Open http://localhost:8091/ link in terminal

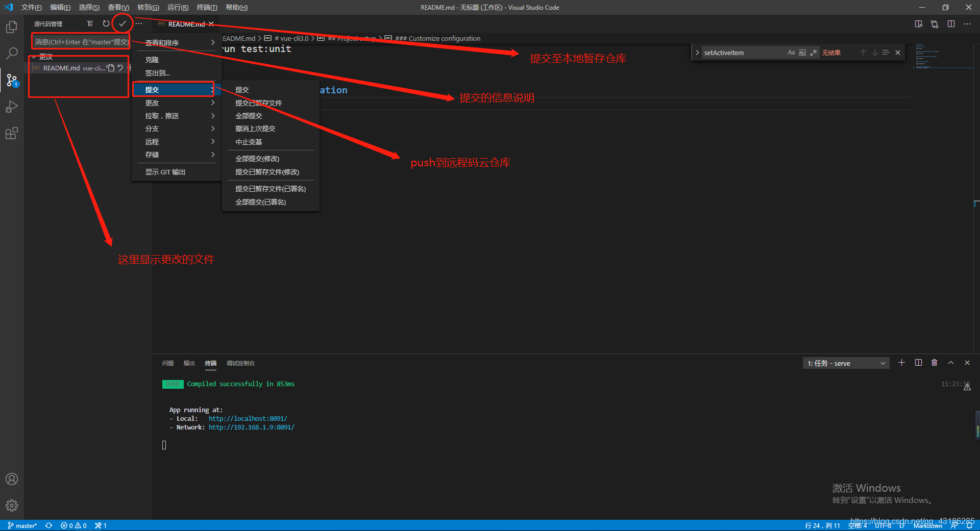(x=248, y=419)
